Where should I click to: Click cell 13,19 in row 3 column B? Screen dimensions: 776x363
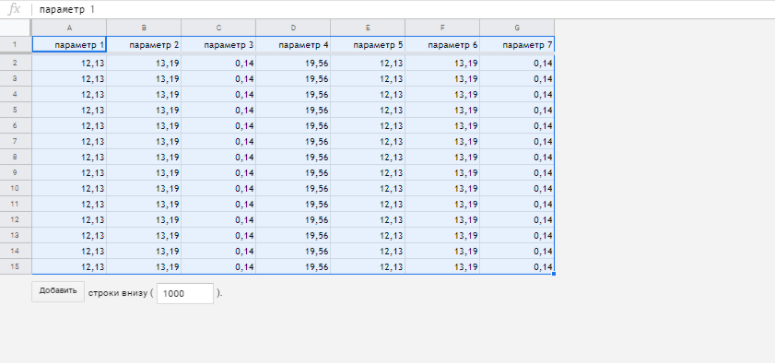pos(144,78)
